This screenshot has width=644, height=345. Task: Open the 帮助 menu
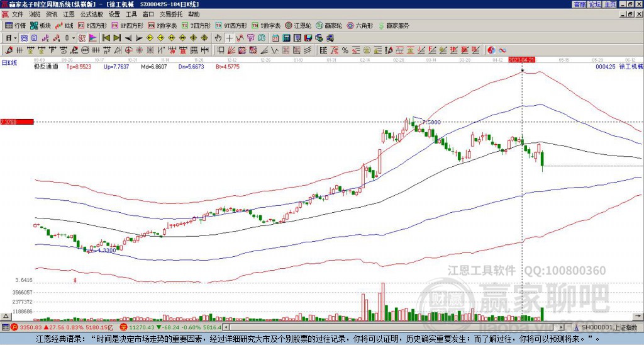click(194, 14)
